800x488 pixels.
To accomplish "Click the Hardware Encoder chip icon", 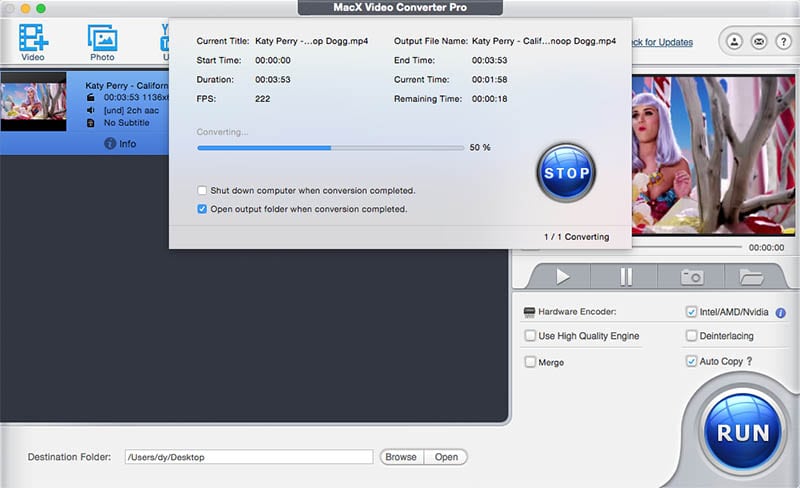I will click(x=529, y=312).
